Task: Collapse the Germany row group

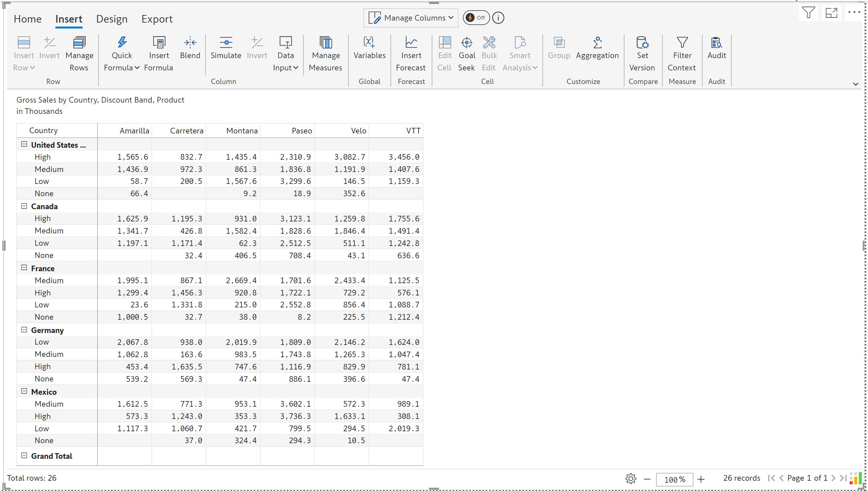Action: (x=24, y=330)
